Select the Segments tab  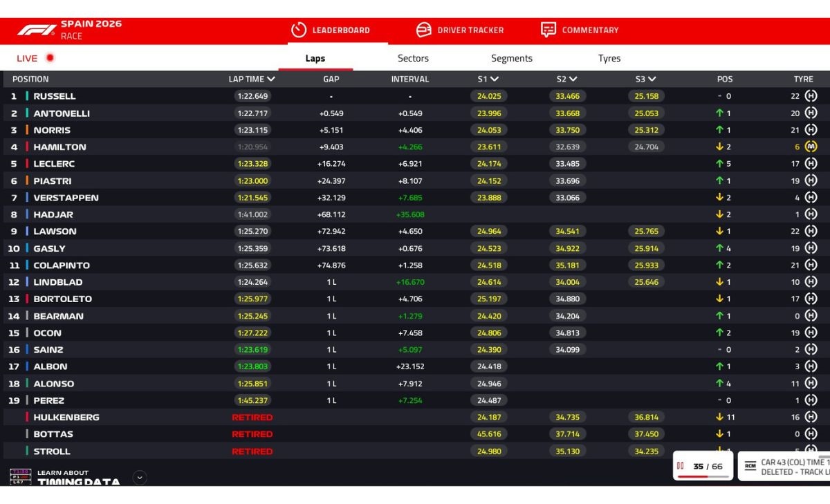[x=512, y=58]
